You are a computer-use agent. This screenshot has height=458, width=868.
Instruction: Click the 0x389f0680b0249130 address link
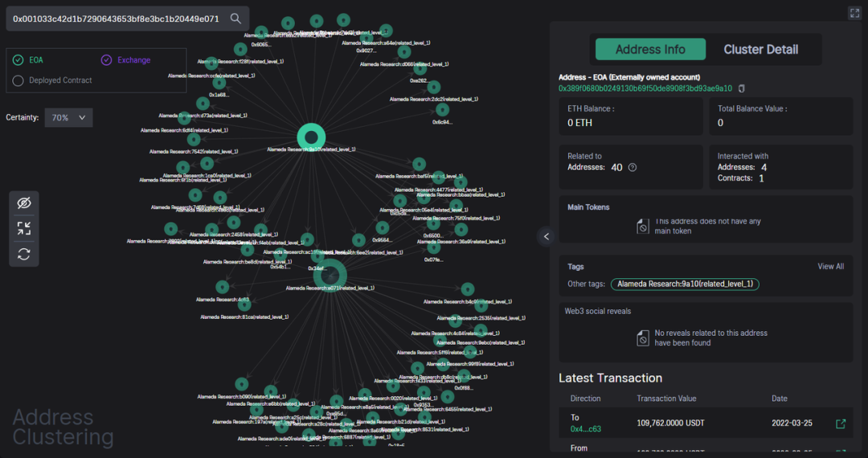click(x=645, y=88)
